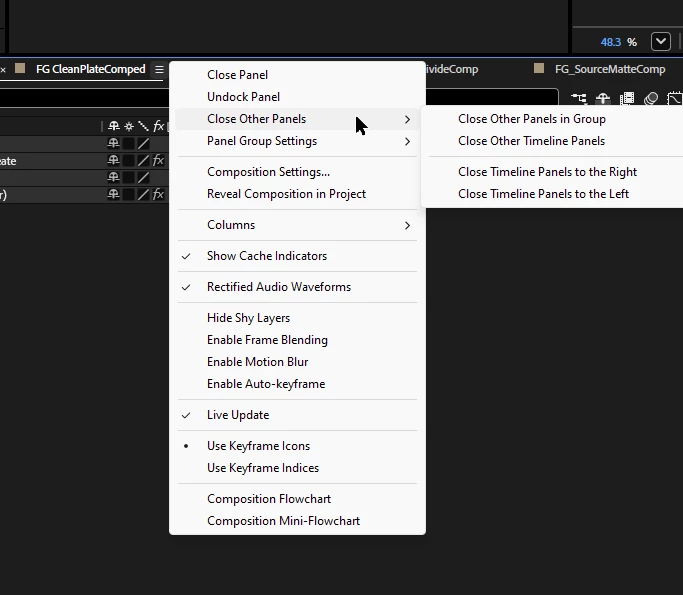The image size is (683, 595).
Task: Toggle the Frame Blending filmstrip toolbar icon
Action: click(627, 98)
